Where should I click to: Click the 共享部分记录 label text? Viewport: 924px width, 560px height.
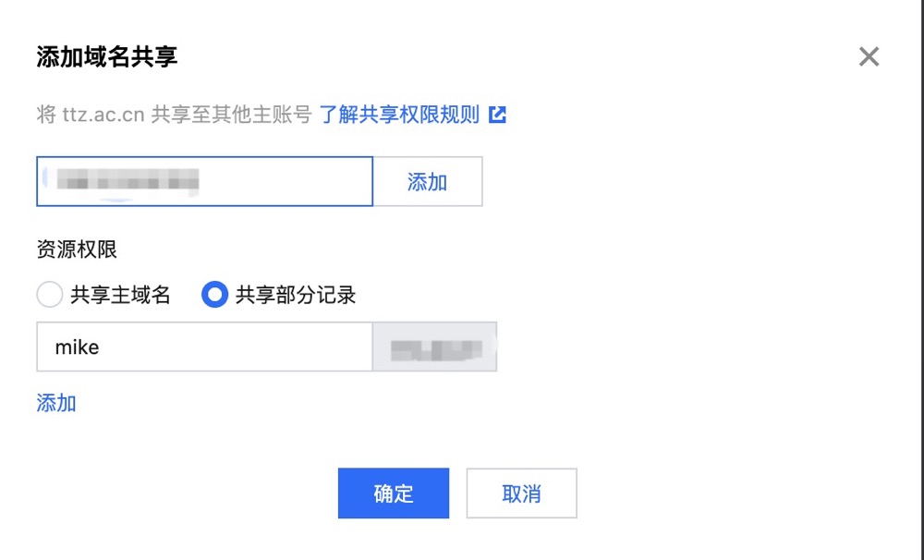(296, 296)
